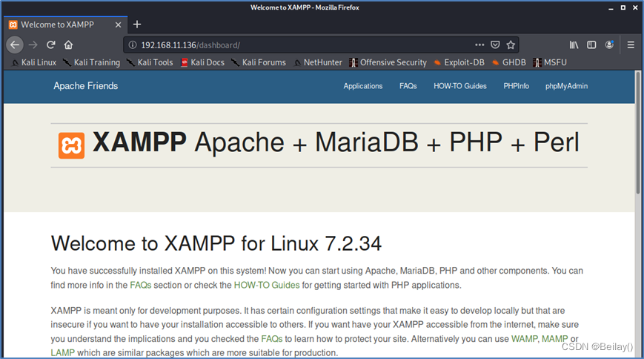644x359 pixels.
Task: Click the forward navigation arrow
Action: point(33,45)
